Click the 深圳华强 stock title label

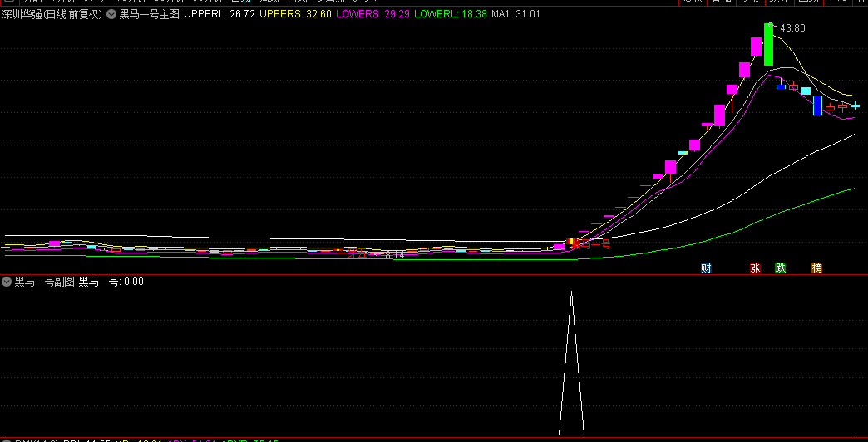click(x=52, y=14)
